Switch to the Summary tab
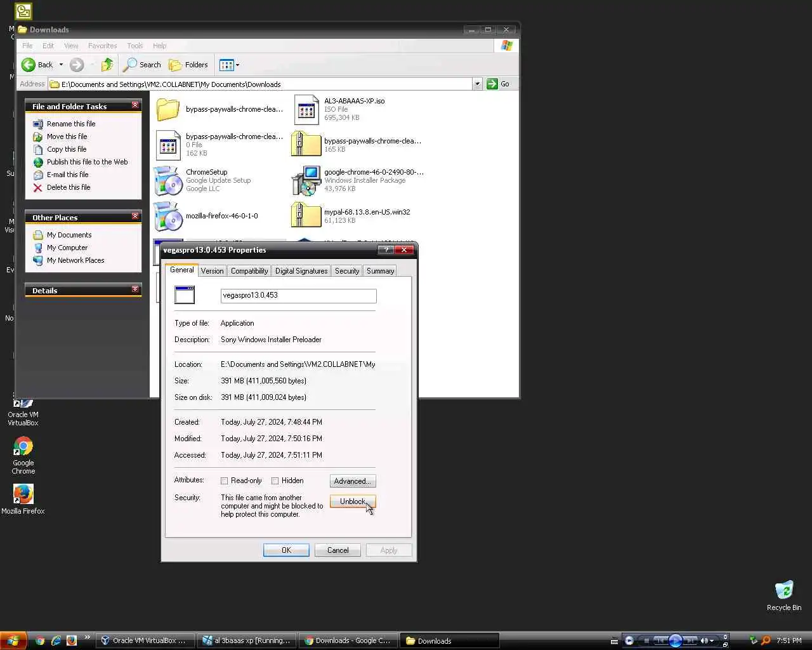This screenshot has width=812, height=650. (x=380, y=270)
